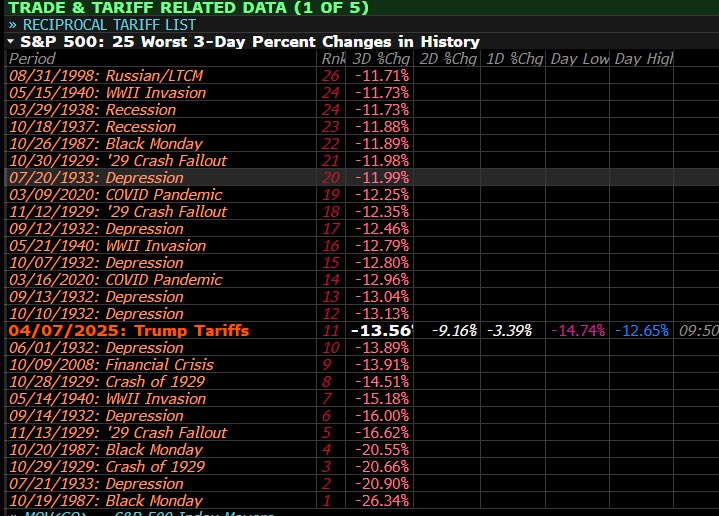The width and height of the screenshot is (719, 516).
Task: Click the -13.91% Financial Crisis value
Action: point(382,365)
